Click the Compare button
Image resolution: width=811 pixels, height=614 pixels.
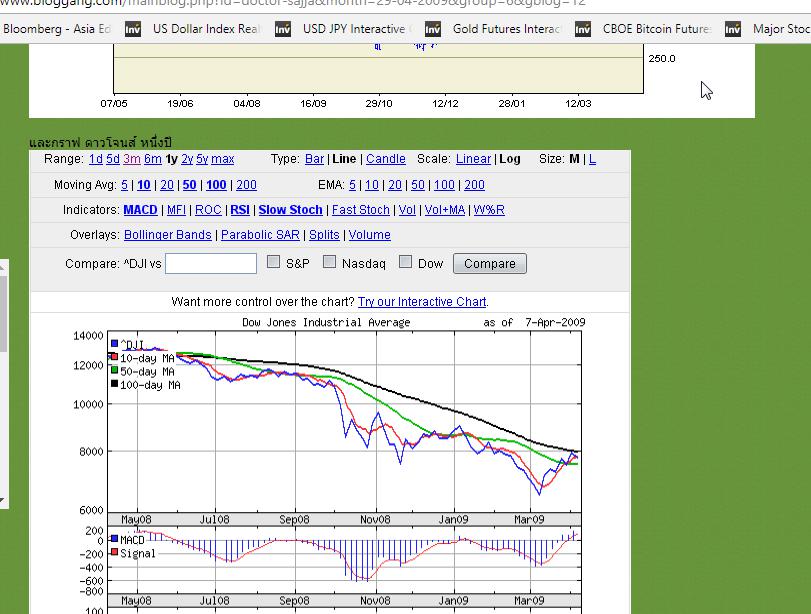(489, 263)
